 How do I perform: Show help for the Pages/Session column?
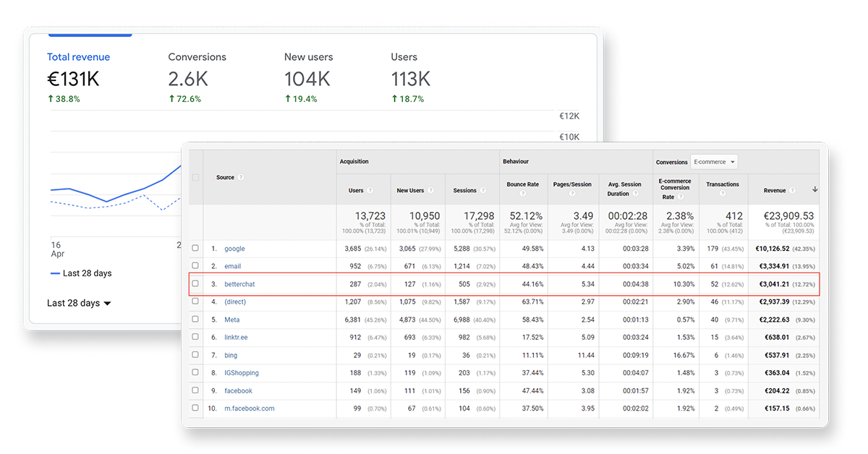pos(573,194)
